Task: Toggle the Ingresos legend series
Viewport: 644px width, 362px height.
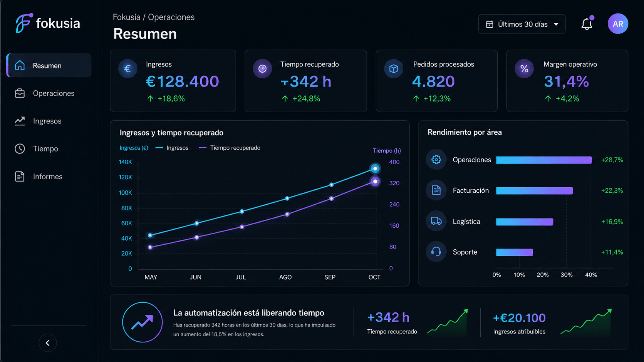Action: click(172, 148)
